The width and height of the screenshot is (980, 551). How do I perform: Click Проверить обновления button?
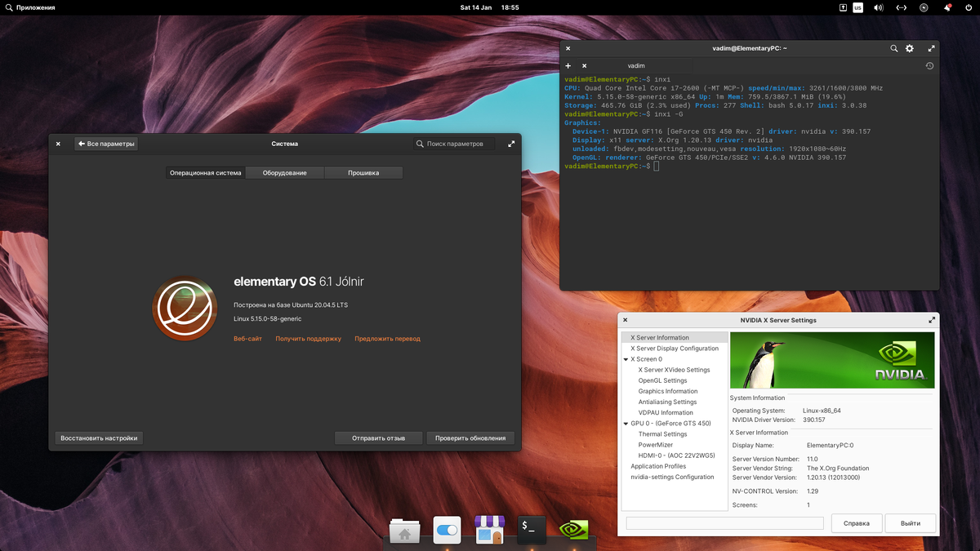coord(470,438)
